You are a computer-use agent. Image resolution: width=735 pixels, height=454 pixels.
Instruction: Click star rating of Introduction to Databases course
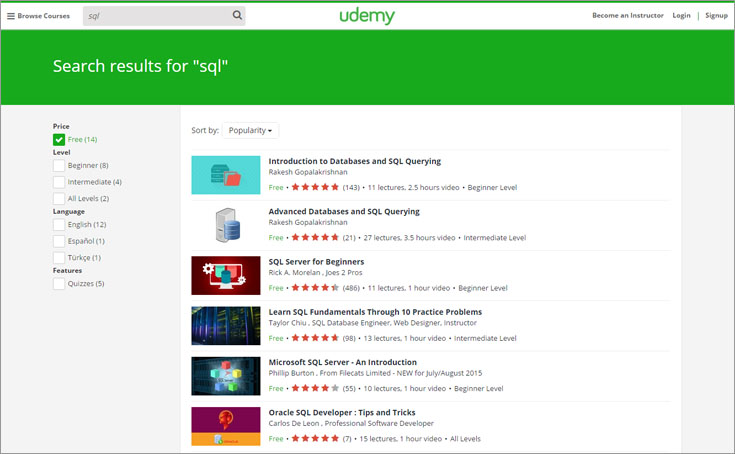[x=315, y=187]
